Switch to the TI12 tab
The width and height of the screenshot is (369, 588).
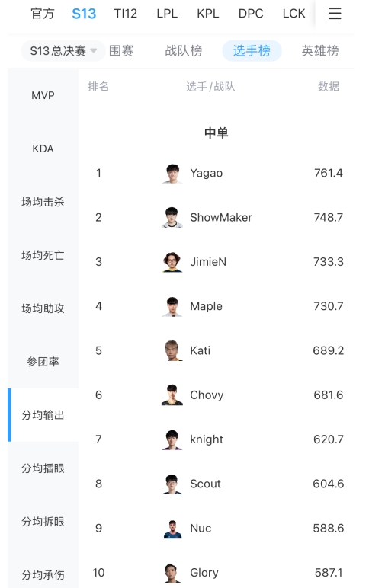(125, 14)
